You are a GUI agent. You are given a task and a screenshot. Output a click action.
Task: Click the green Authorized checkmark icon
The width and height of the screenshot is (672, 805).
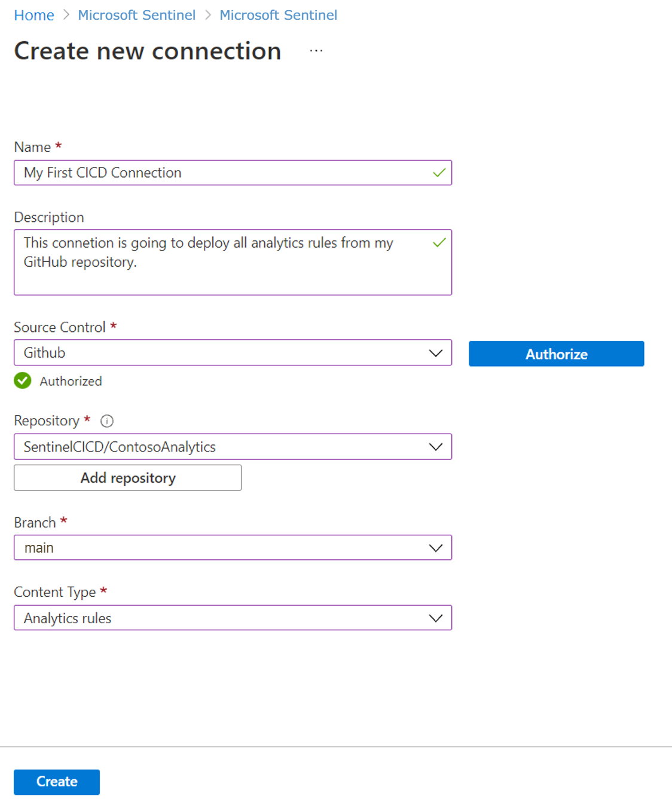(22, 380)
